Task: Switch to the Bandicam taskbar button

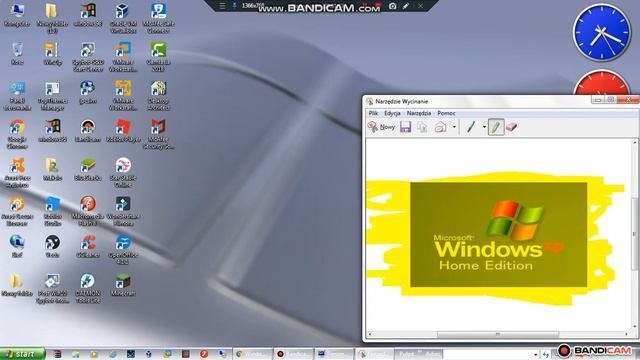Action: 293,354
